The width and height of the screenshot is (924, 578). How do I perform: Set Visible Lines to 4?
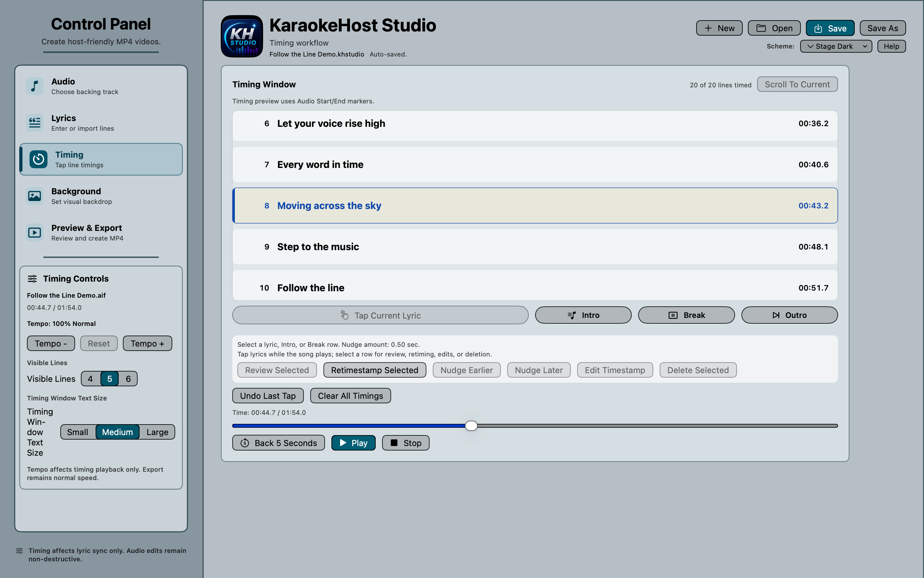[90, 379]
